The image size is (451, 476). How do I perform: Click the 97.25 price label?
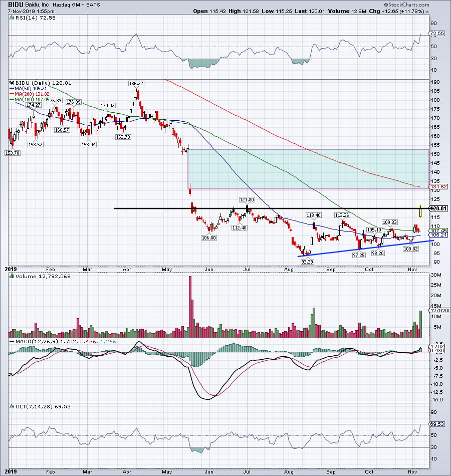358,256
